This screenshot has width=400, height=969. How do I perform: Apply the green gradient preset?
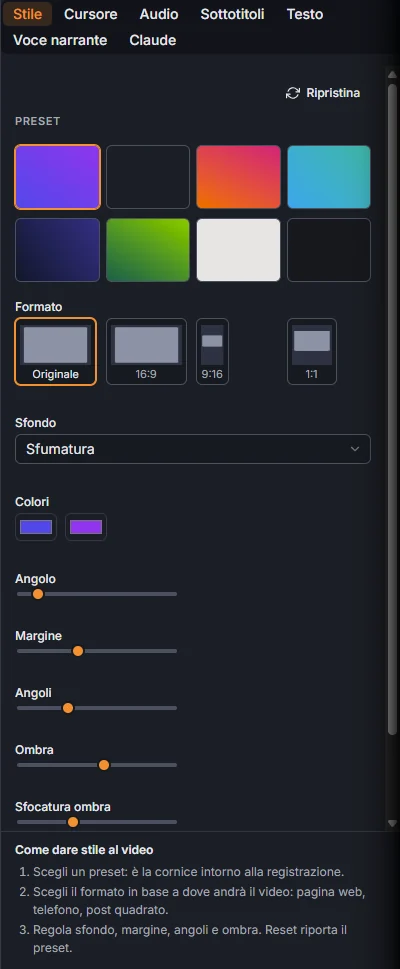148,250
